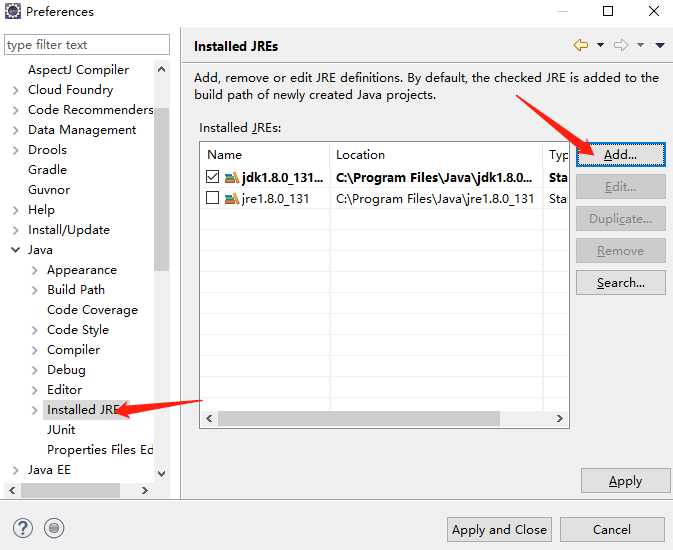This screenshot has width=673, height=550.
Task: Click JRE table scrollbar left arrow
Action: 209,418
